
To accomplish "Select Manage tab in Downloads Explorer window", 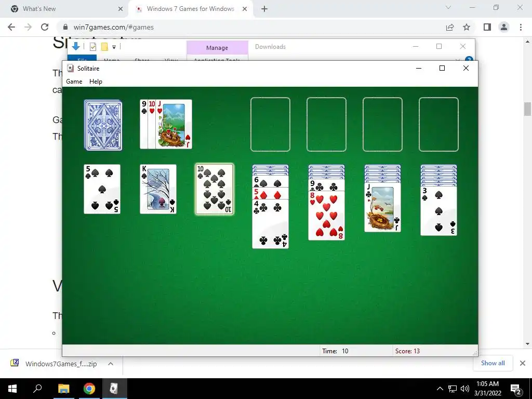I will (217, 47).
